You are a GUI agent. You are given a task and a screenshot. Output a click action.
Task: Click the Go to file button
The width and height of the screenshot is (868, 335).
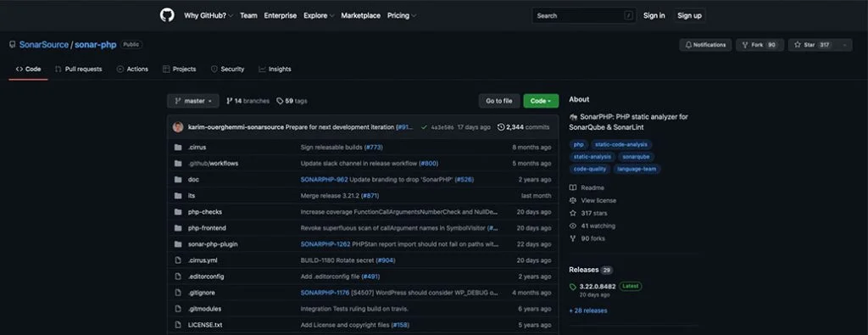tap(499, 101)
